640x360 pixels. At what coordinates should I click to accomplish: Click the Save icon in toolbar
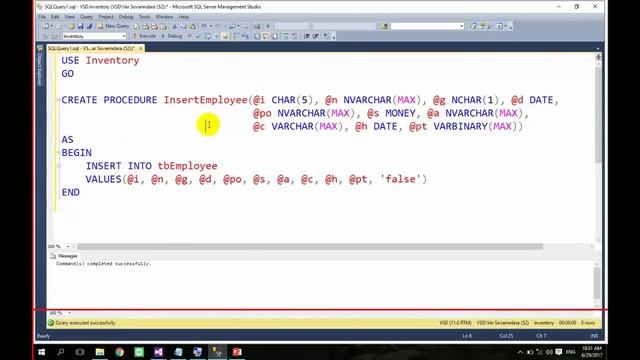[80, 26]
